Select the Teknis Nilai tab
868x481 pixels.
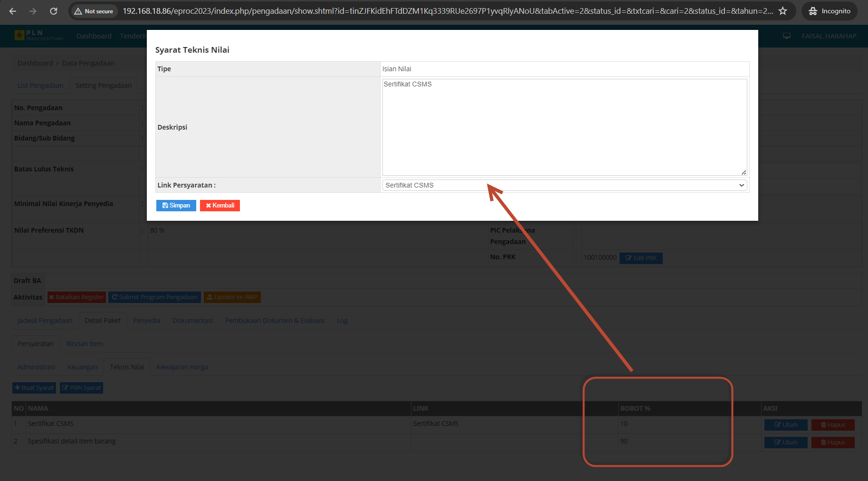coord(127,367)
